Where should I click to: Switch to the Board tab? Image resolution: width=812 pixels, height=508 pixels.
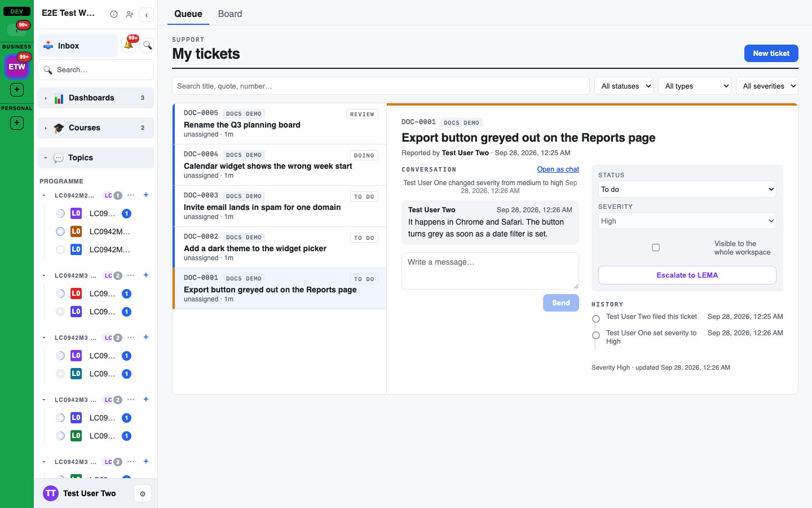click(x=230, y=14)
